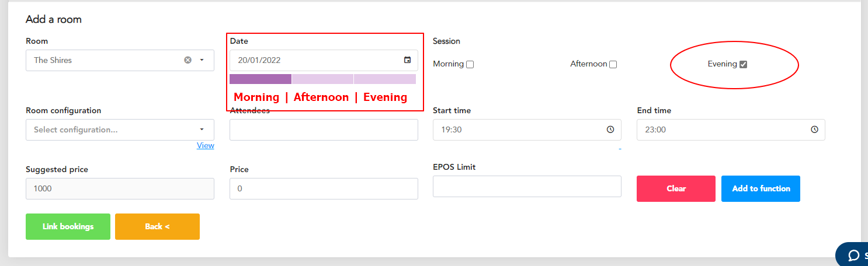Expand the Room dropdown arrow
This screenshot has width=868, height=266.
click(202, 60)
